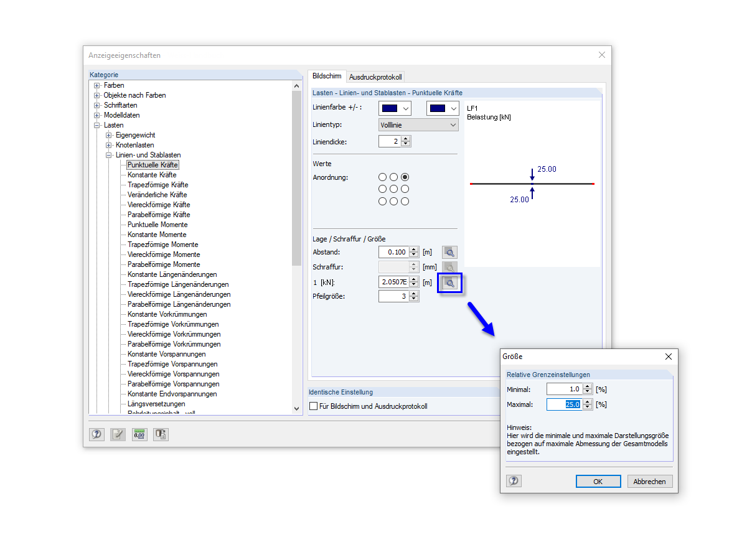Select bottom-left Anordnung radio button

(382, 201)
